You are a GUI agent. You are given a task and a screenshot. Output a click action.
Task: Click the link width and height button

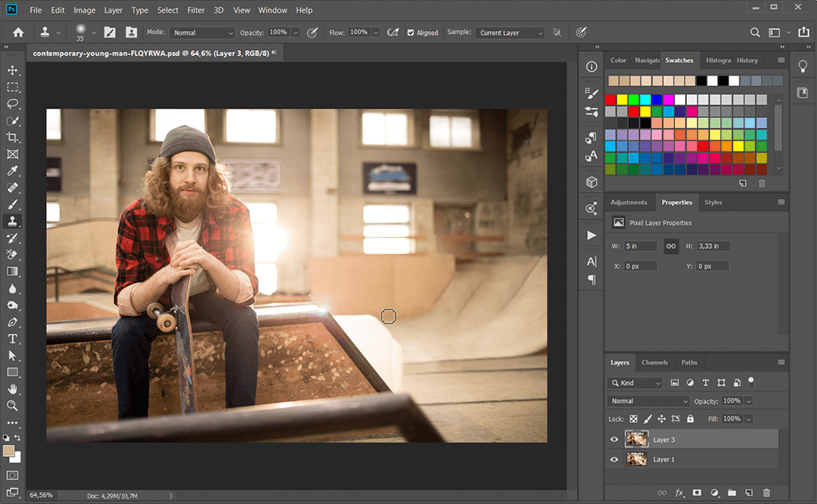coord(671,246)
